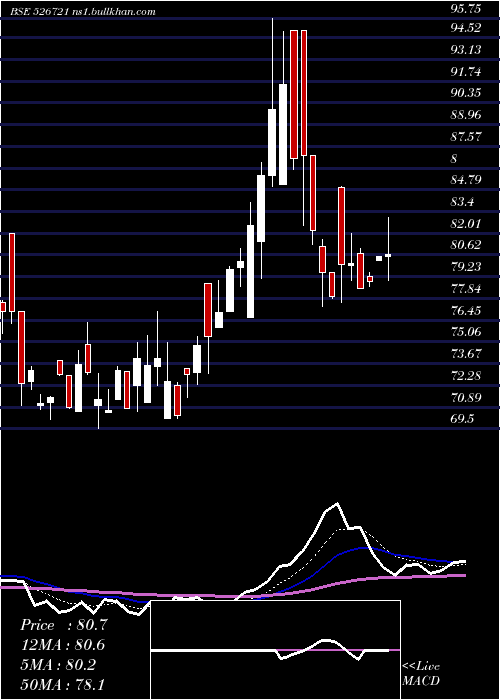This screenshot has width=500, height=700.
Task: Click the 93.13 price axis label
Action: (466, 50)
